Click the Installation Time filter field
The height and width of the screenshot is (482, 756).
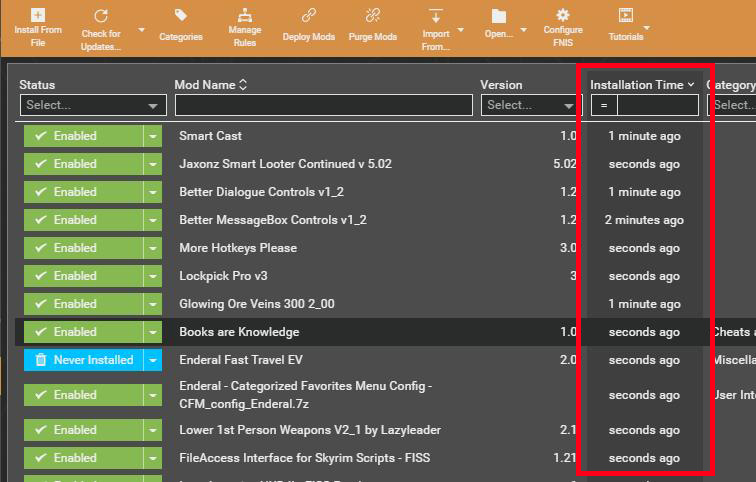(658, 105)
